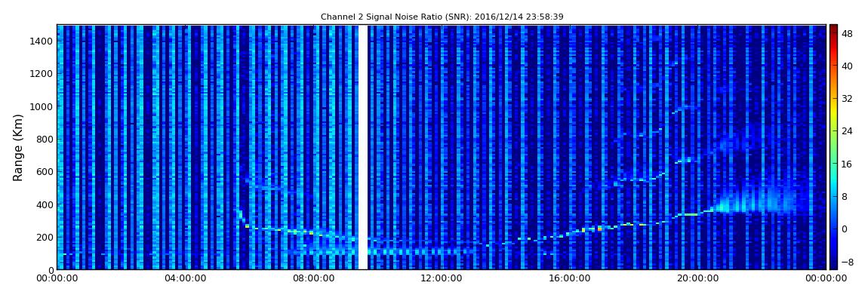Click the 800 range tick label
Screen dimensions: 868x307
45,139
